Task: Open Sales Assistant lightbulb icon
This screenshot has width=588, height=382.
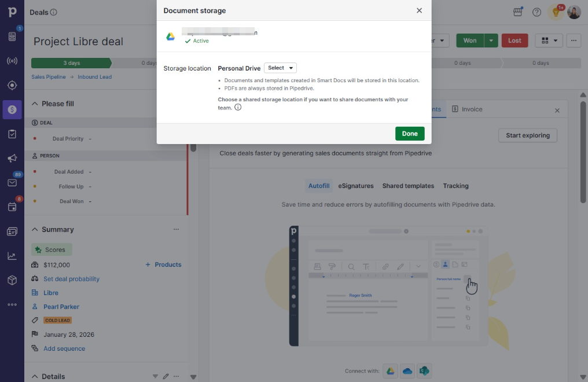Action: 556,12
